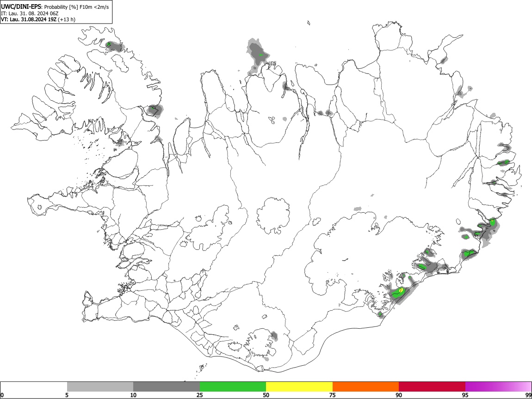
Task: Click the purple 95-99 legend swatch
Action: click(x=498, y=387)
